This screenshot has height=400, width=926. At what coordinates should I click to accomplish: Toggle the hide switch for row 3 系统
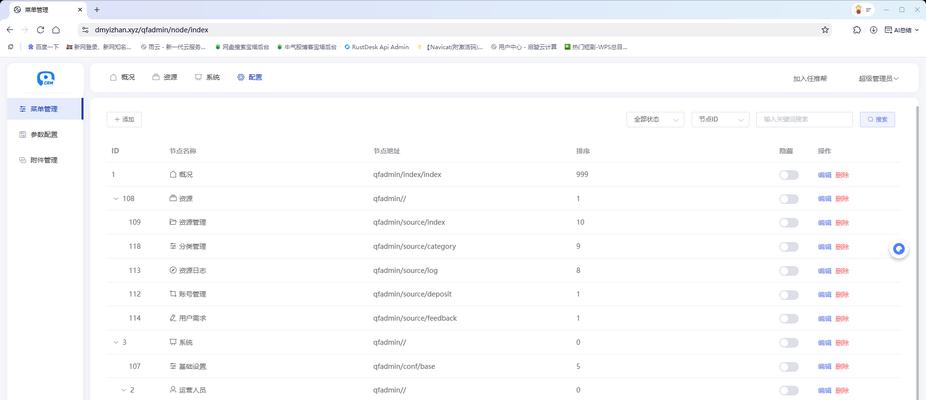[788, 343]
